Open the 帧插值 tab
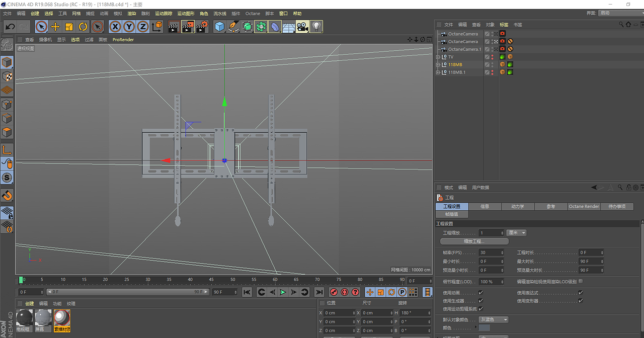644x338 pixels. (x=452, y=214)
